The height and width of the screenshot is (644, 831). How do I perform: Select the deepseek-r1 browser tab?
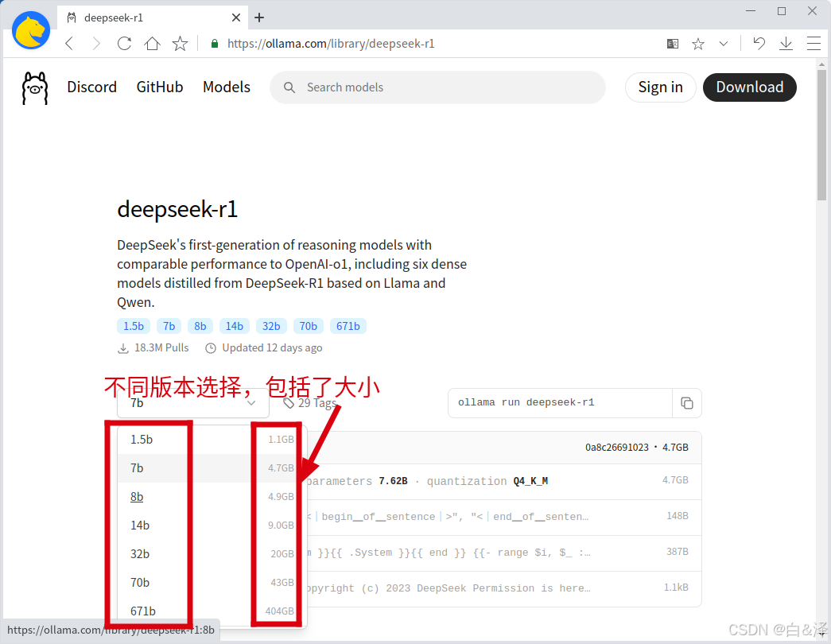click(x=152, y=17)
